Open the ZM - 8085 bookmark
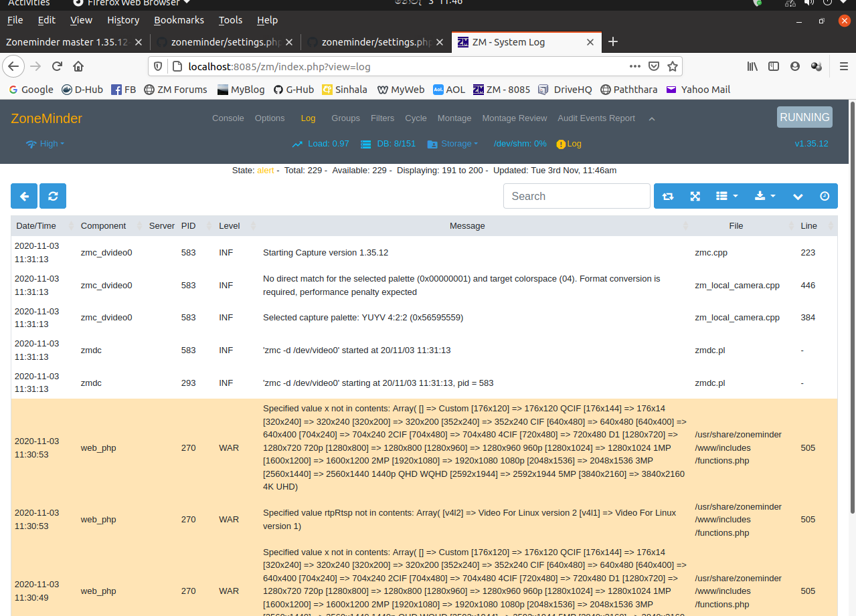Image resolution: width=856 pixels, height=616 pixels. tap(501, 89)
